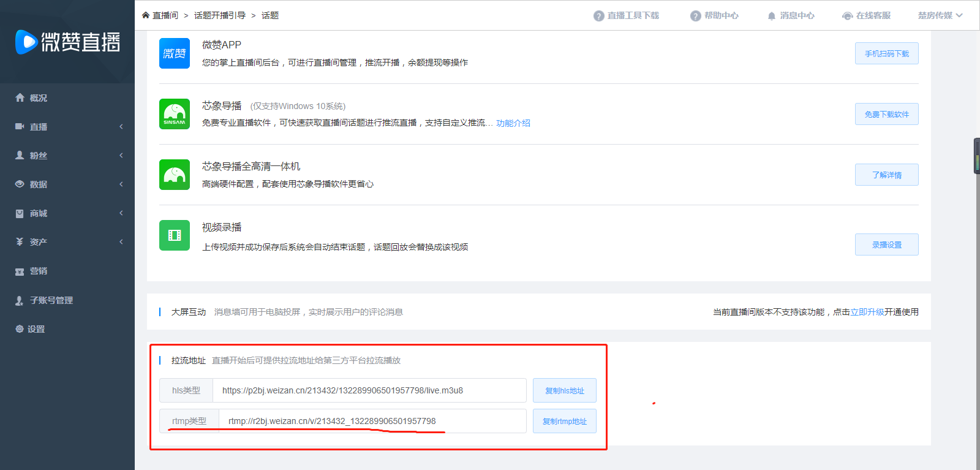
Task: Open 直播工具下载 in top bar
Action: (633, 15)
